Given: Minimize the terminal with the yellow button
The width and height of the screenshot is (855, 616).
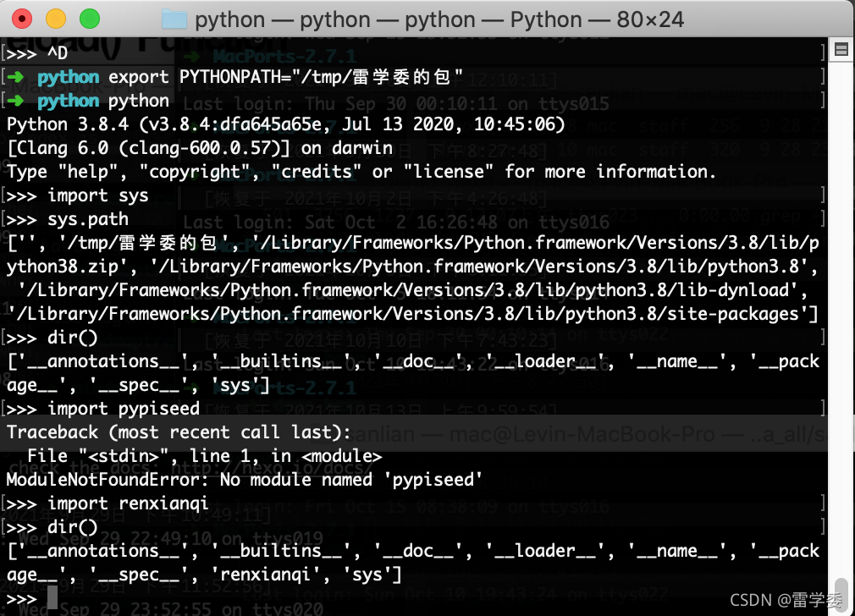Looking at the screenshot, I should coord(56,19).
